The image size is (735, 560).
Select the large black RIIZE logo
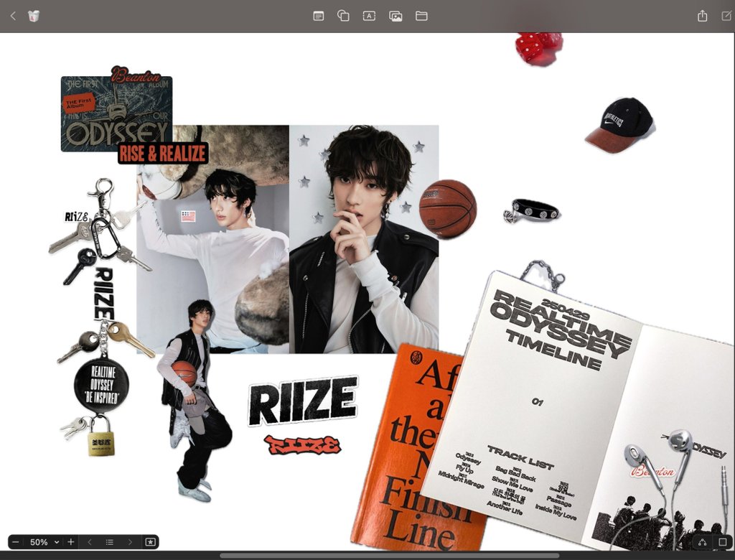[x=303, y=400]
